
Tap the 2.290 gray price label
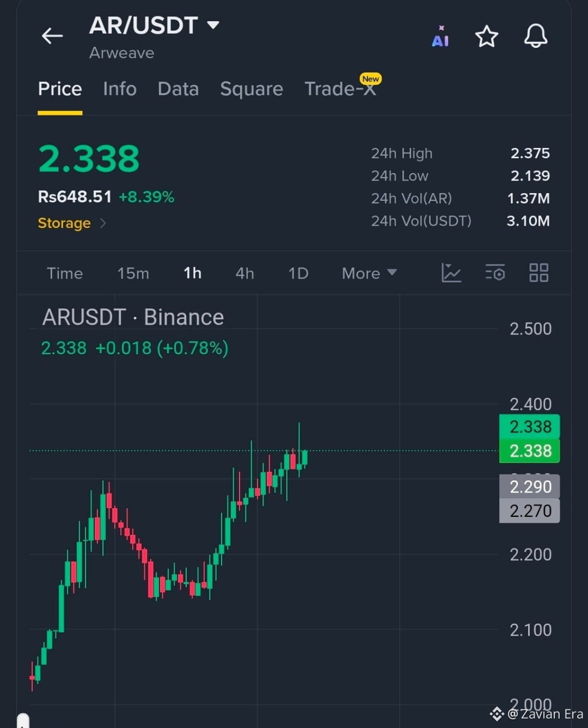[530, 486]
